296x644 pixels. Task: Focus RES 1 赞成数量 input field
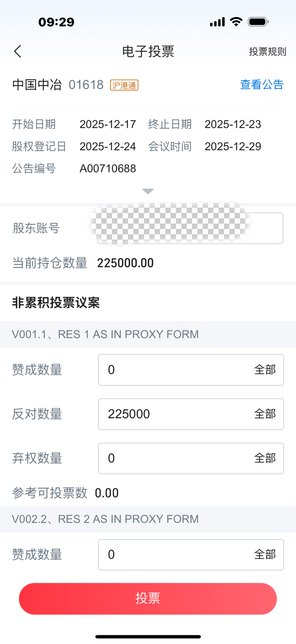tap(173, 370)
